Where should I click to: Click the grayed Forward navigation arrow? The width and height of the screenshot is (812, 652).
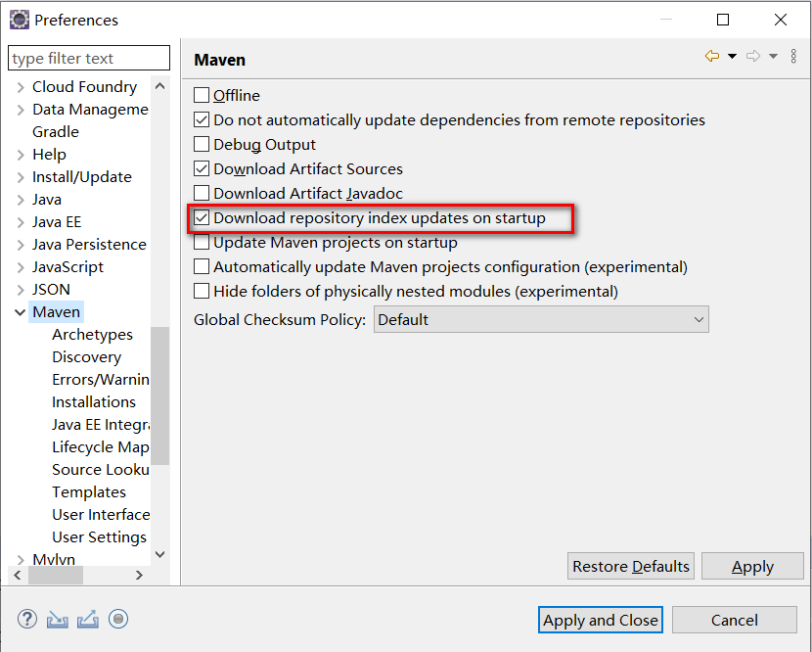click(x=753, y=56)
